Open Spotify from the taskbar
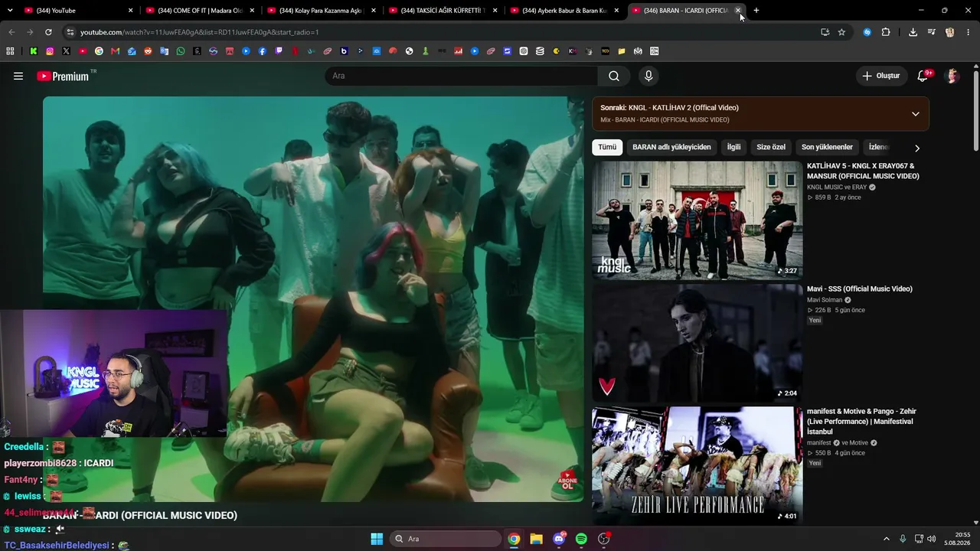This screenshot has height=551, width=980. click(581, 539)
